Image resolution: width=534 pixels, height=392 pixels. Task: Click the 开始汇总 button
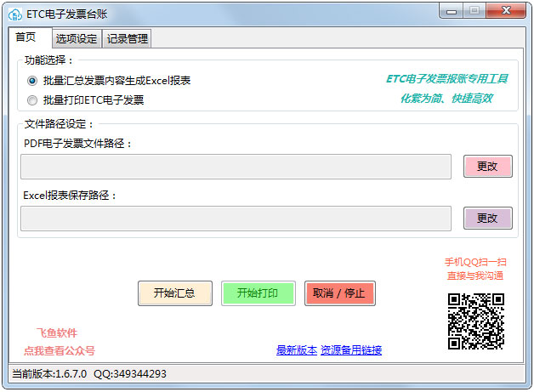(175, 293)
